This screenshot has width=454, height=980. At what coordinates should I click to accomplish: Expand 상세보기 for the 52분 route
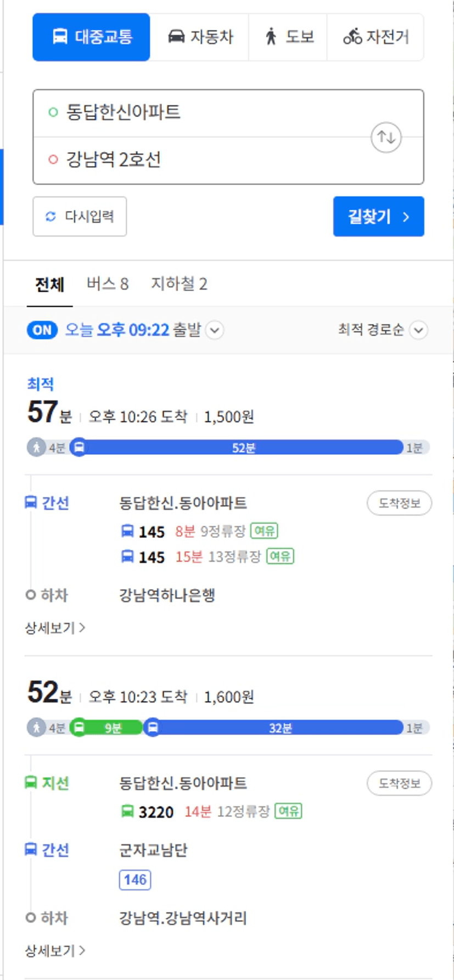coord(55,950)
